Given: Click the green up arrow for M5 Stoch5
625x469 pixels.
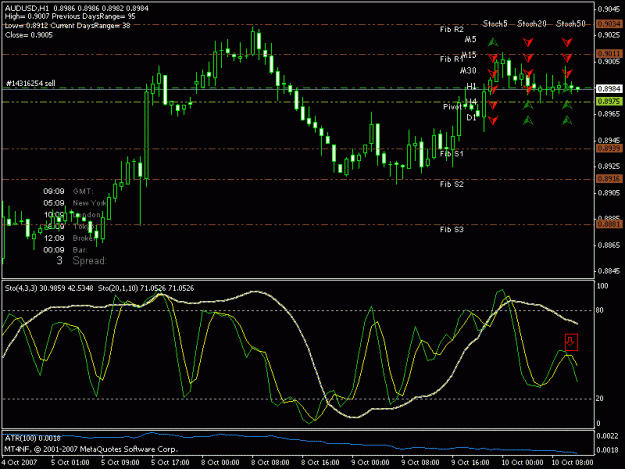Looking at the screenshot, I should tap(493, 42).
